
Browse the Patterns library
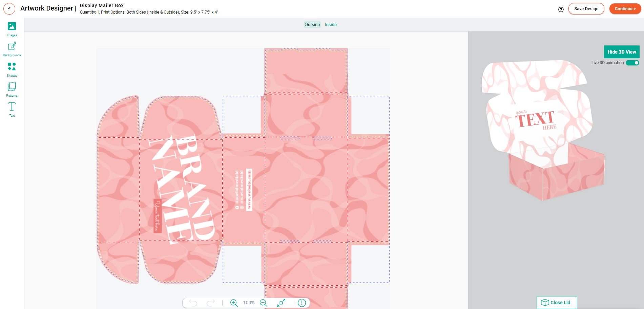point(12,89)
